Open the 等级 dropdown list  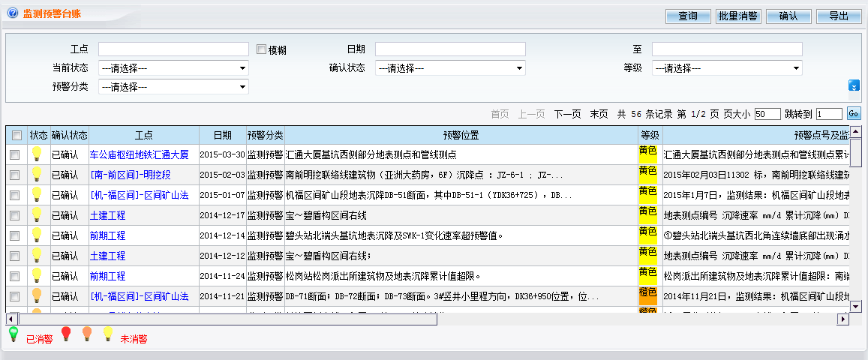(727, 68)
